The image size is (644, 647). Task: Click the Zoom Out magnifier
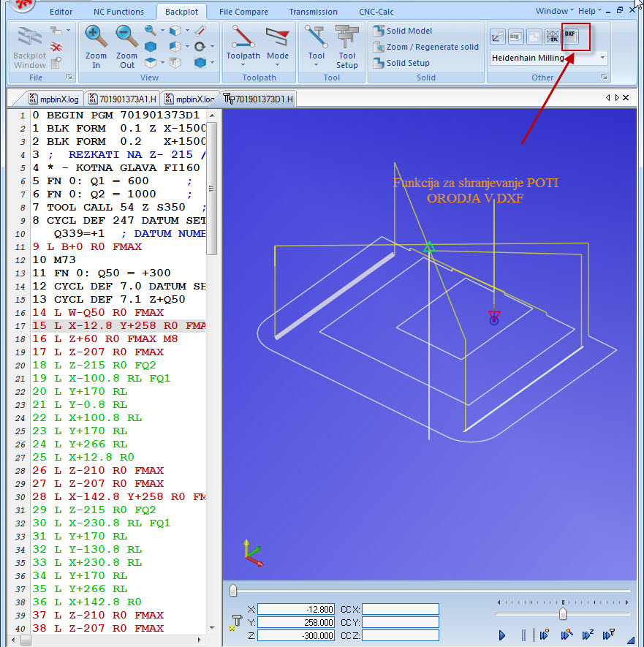click(x=126, y=36)
